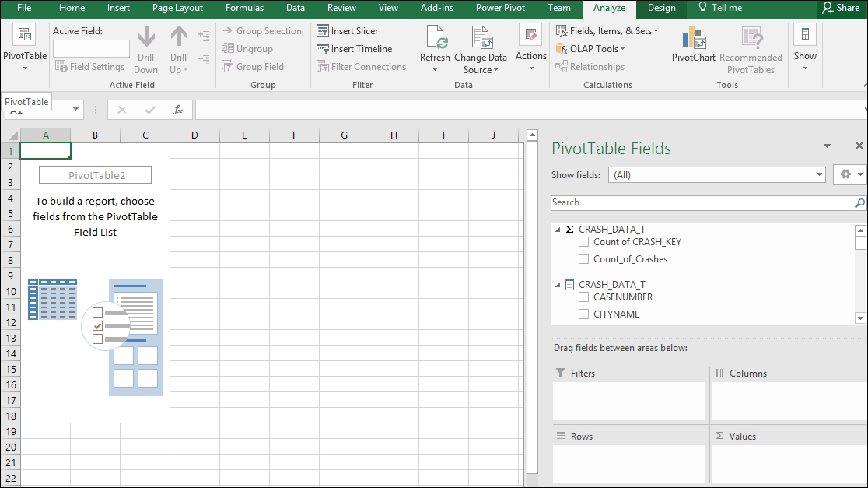Screen dimensions: 868x488
Task: Check the Count of CRASH_KEY field
Action: [583, 242]
